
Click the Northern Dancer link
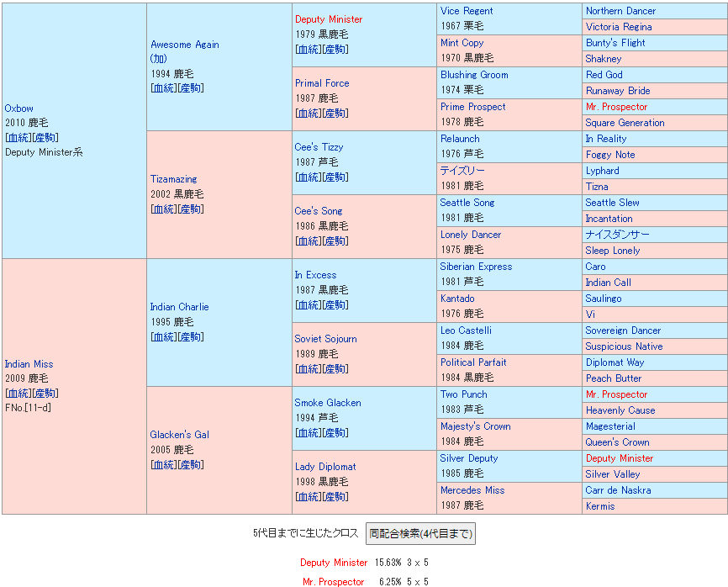point(620,11)
